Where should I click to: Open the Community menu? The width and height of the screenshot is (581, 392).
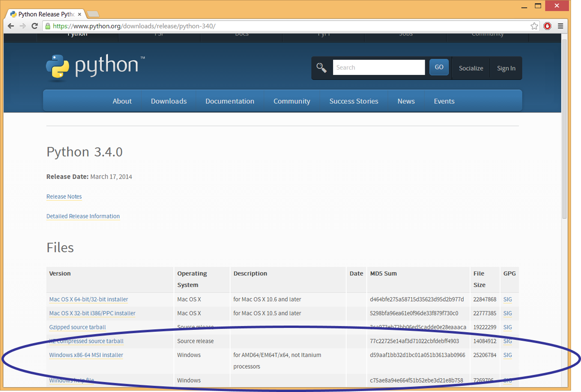coord(292,101)
